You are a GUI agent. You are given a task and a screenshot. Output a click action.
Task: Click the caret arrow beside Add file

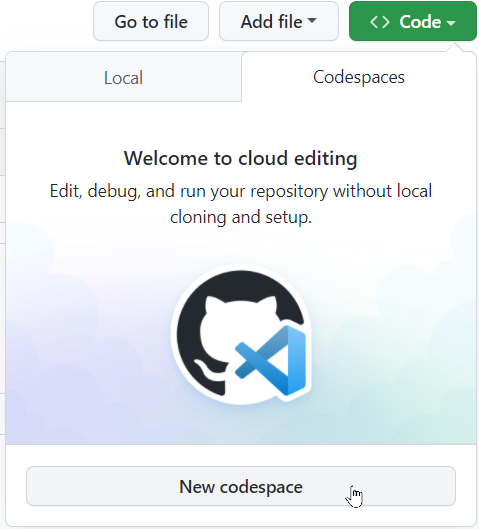click(312, 20)
